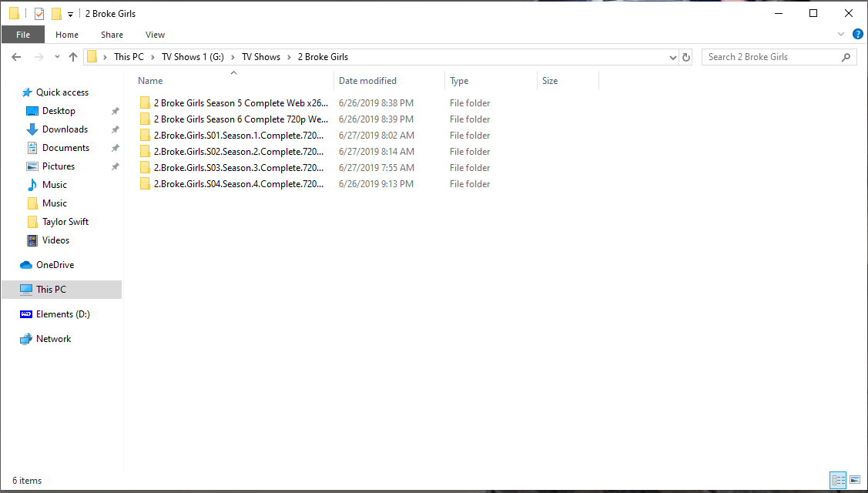Click the folder icon in address bar

(x=92, y=56)
